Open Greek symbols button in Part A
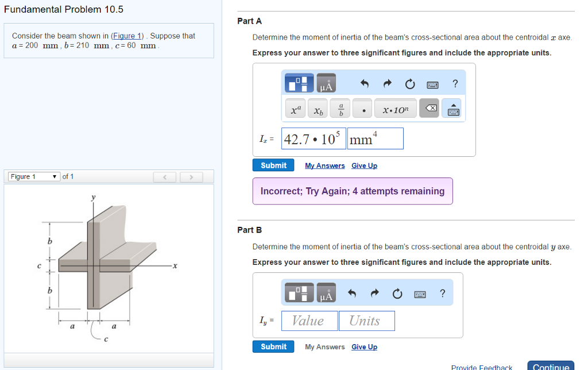 [x=326, y=83]
